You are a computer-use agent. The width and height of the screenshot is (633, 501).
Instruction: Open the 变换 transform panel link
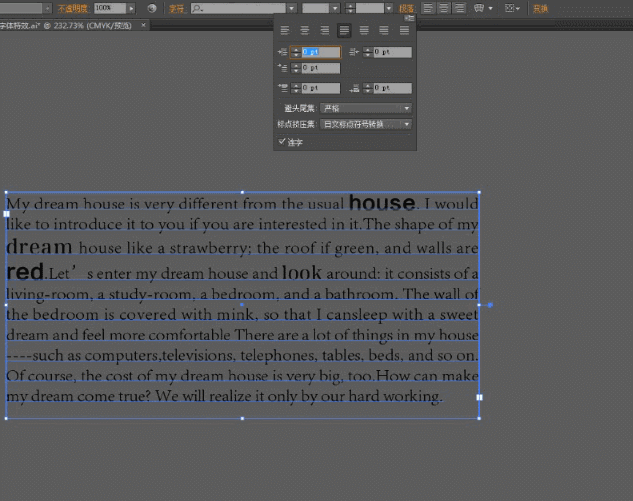tap(541, 8)
